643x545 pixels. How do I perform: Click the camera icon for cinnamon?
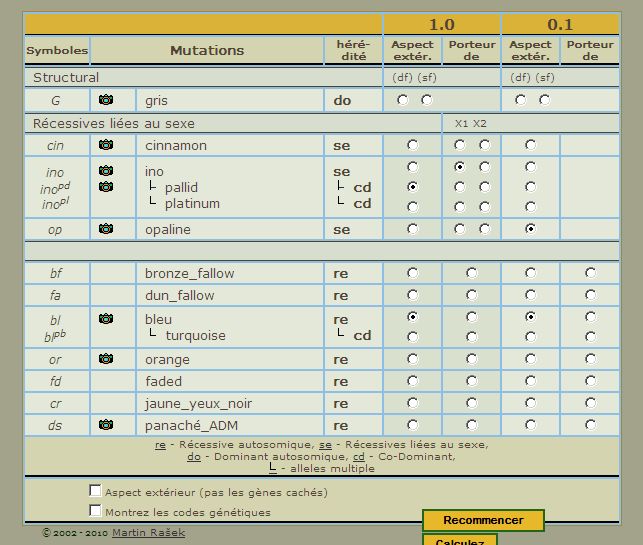tap(106, 145)
